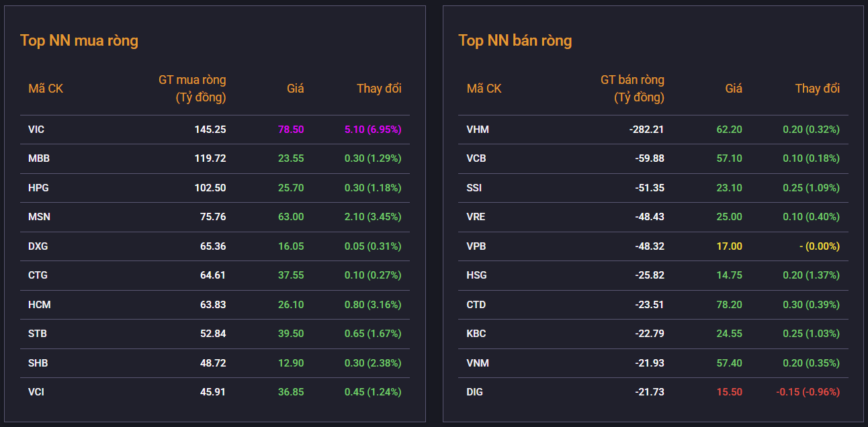
Task: Click VRE net sell value -48.43
Action: (650, 217)
